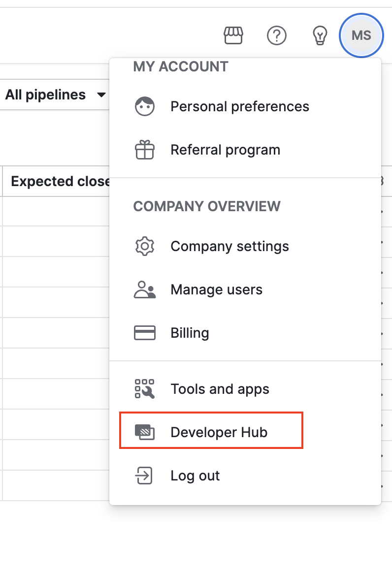Click the Referral program gift icon
Image resolution: width=392 pixels, height=574 pixels.
click(145, 150)
